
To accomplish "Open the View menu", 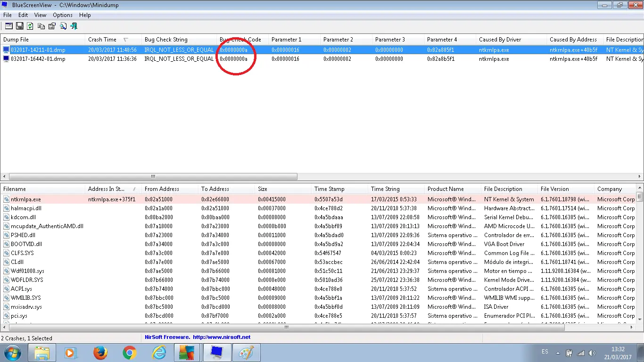I will point(41,15).
